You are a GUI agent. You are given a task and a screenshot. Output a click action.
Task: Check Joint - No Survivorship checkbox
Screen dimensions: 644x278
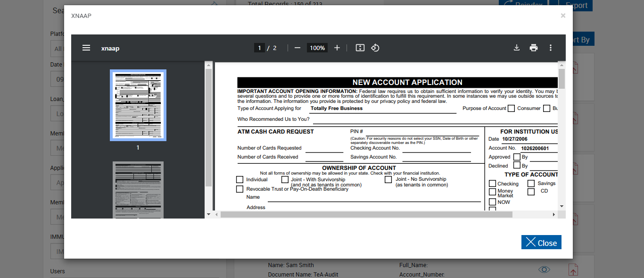coord(388,180)
